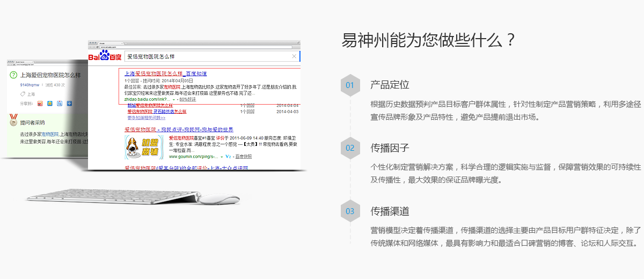644x279 pixels.
Task: Click asker name 9140hqmw in back window
Action: (30, 85)
